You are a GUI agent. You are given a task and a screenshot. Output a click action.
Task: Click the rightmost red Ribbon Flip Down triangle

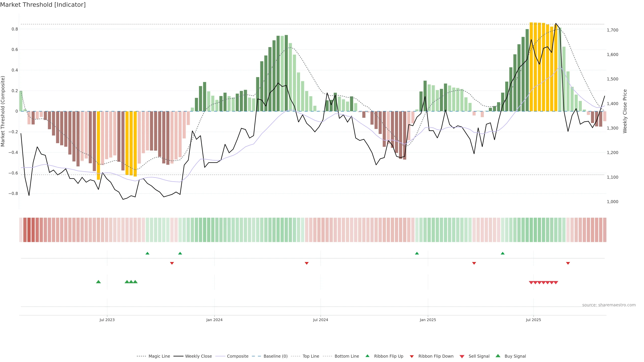568,263
